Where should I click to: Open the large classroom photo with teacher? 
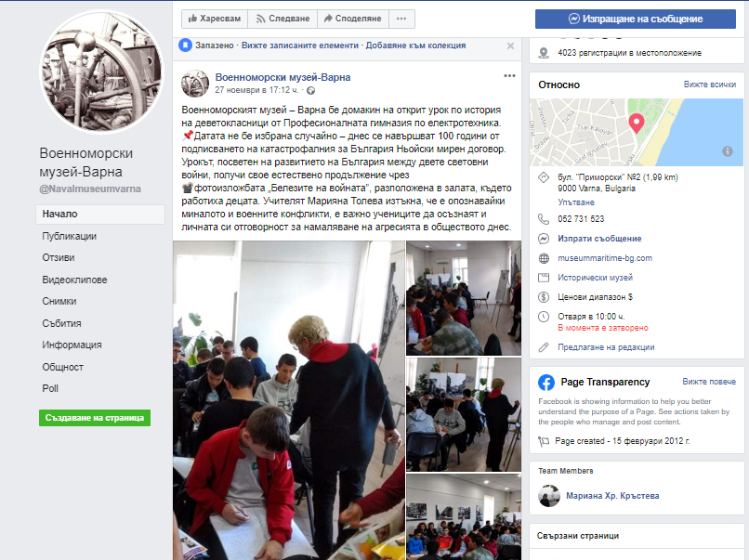288,400
